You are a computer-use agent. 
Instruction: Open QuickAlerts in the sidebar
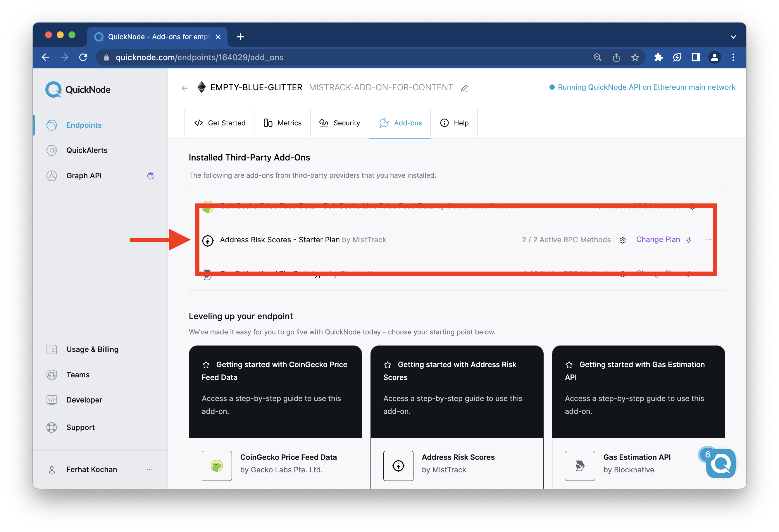tap(87, 150)
